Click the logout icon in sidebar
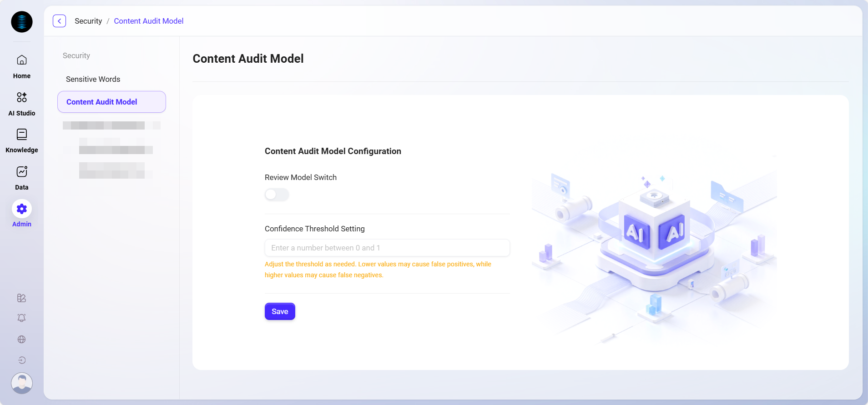 pyautogui.click(x=21, y=360)
